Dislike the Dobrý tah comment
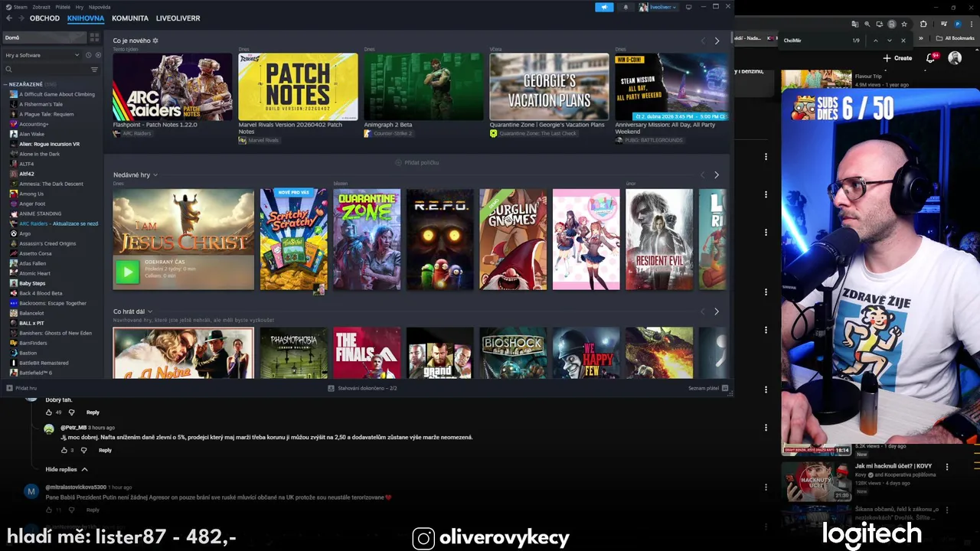The image size is (980, 551). 71,412
